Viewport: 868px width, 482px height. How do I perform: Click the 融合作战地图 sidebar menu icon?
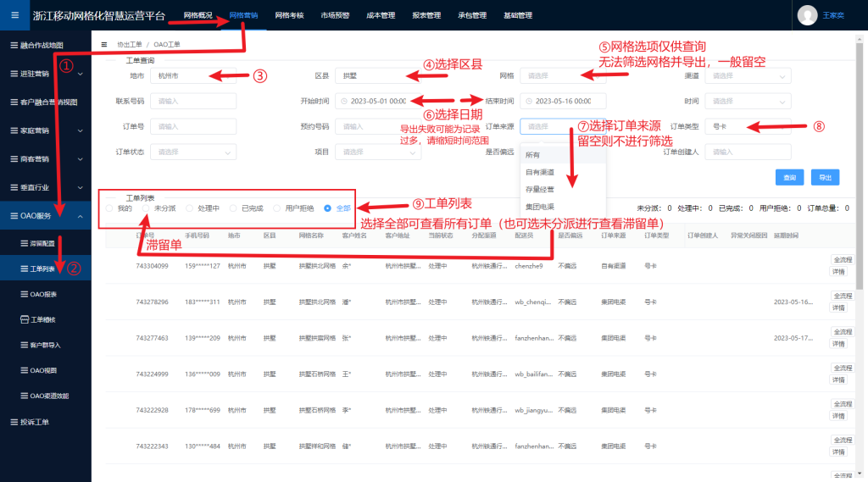[x=11, y=44]
